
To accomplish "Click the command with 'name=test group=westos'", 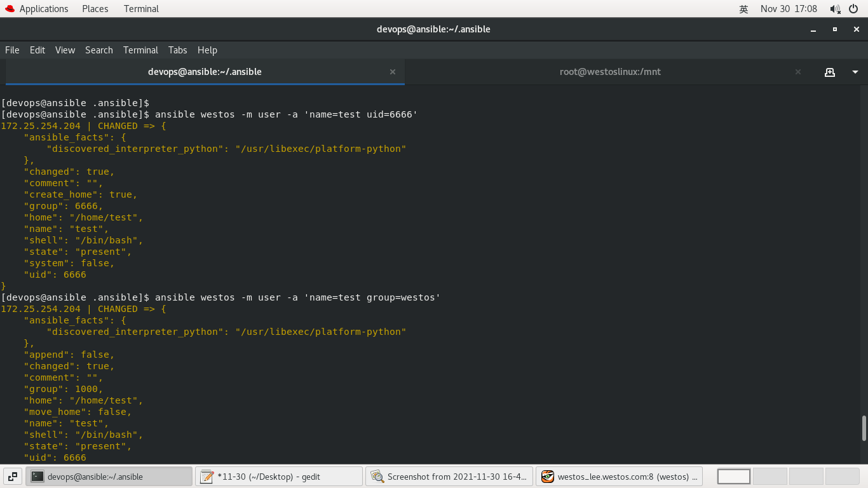I will coord(297,297).
